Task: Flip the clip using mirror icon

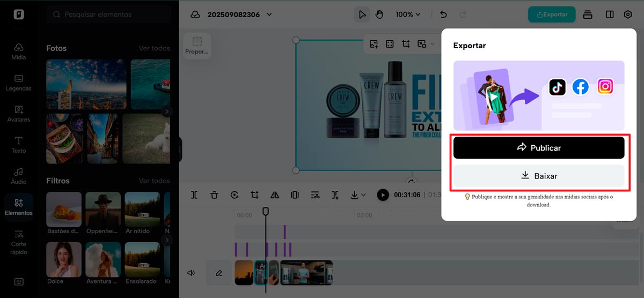Action: pyautogui.click(x=275, y=195)
